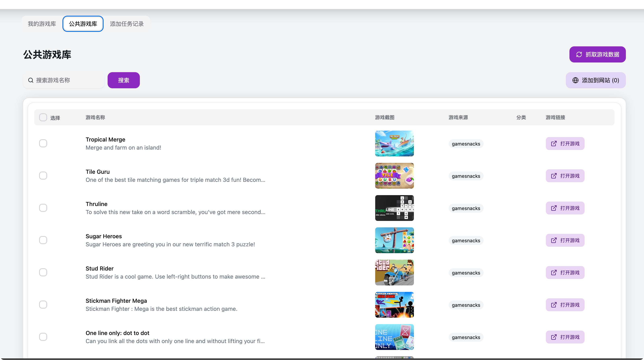
Task: Click the Stickman Fighter Mega thumbnail
Action: click(x=394, y=305)
